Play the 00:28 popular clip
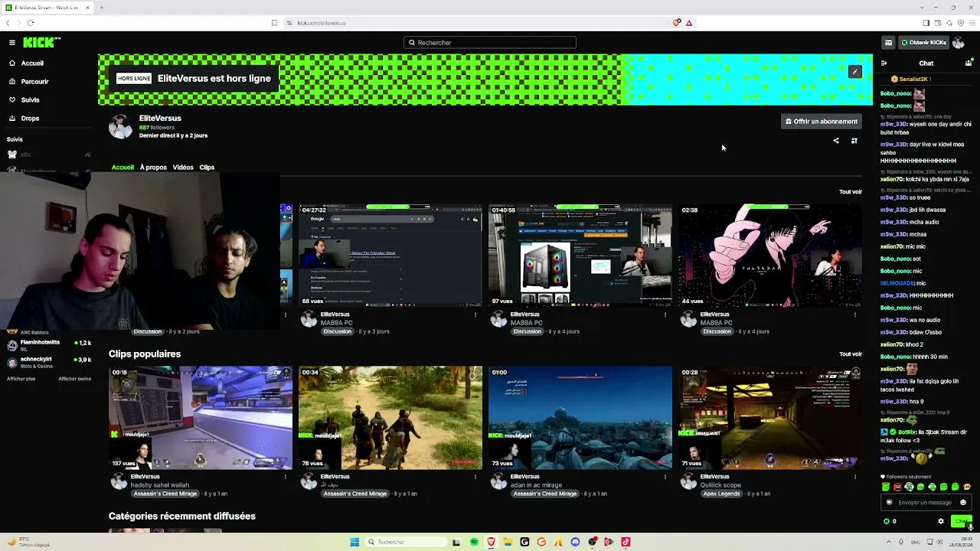The image size is (980, 551). (770, 418)
